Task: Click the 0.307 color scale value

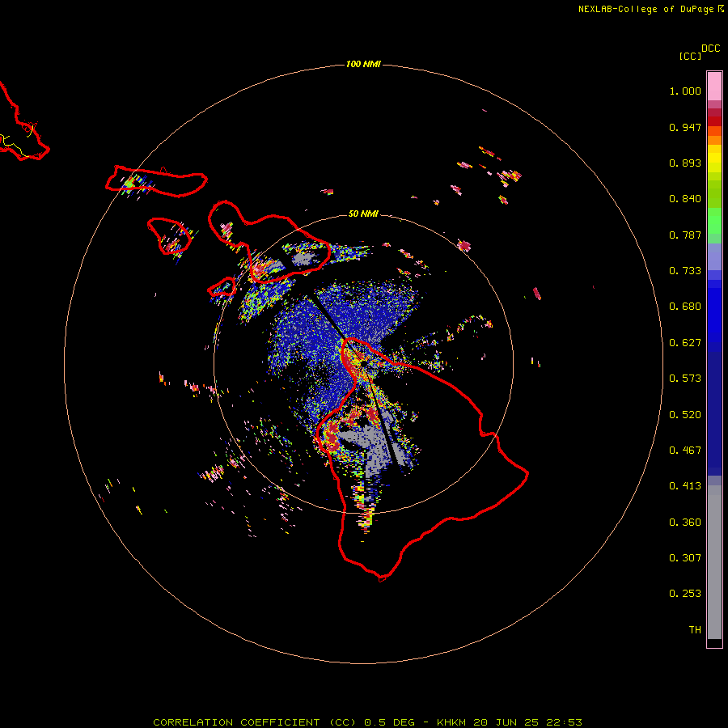Action: pyautogui.click(x=685, y=558)
